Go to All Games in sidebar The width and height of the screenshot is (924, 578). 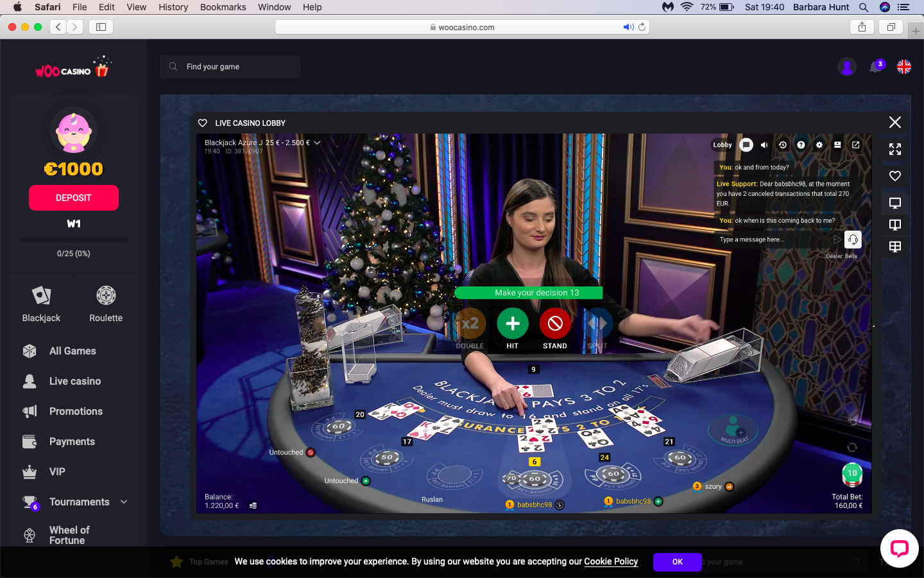pyautogui.click(x=73, y=351)
